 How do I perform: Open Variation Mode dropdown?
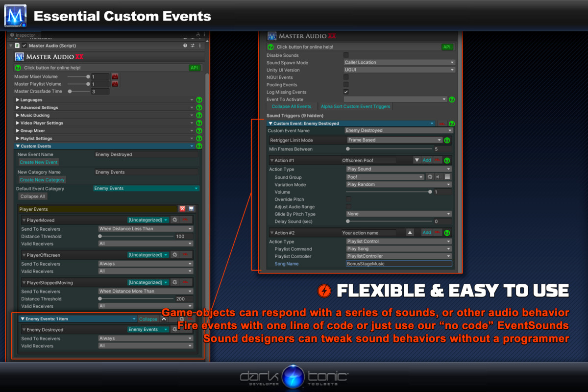[x=399, y=185]
